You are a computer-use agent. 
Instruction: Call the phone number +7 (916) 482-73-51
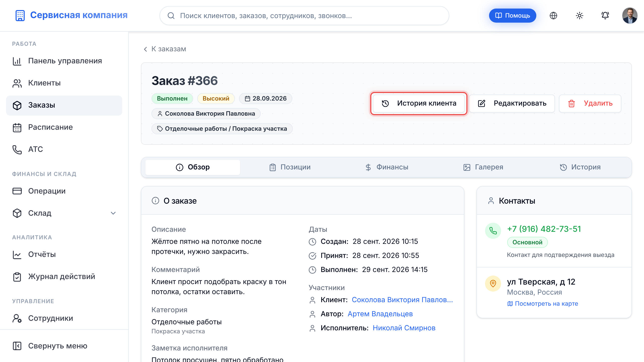click(x=544, y=229)
